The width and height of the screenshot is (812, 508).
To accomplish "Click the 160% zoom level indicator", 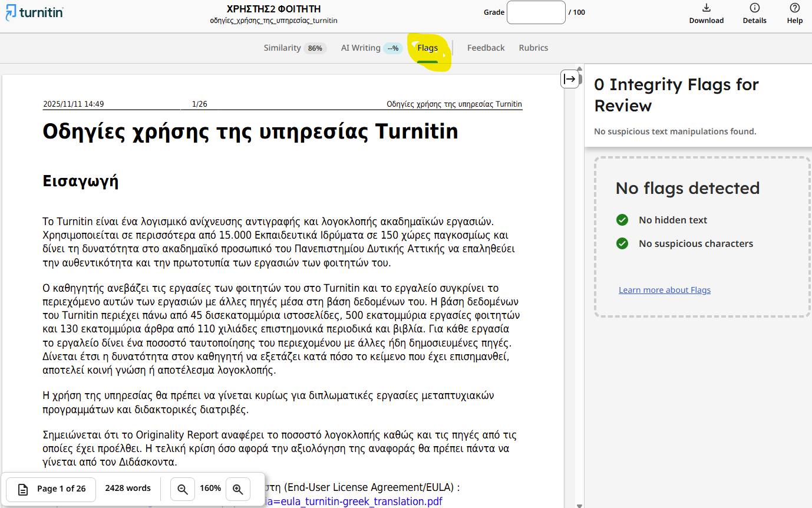I will pyautogui.click(x=210, y=489).
